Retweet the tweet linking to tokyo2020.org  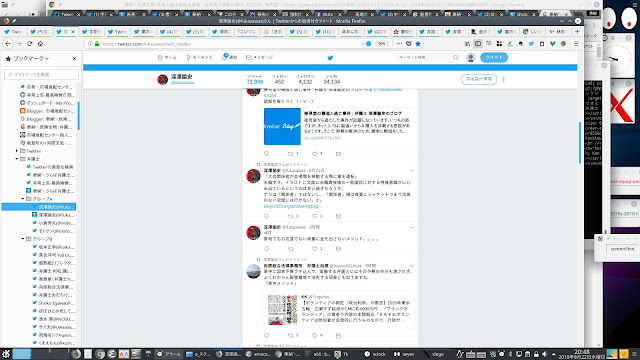coord(291,216)
